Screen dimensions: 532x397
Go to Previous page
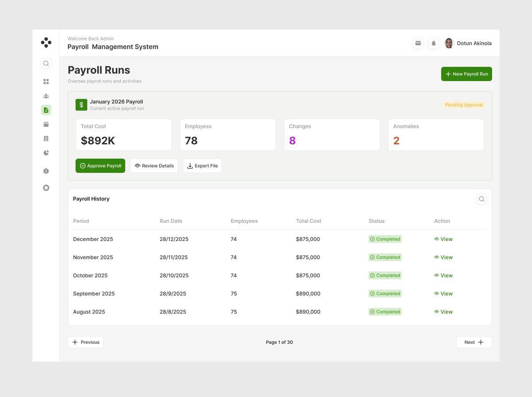[86, 342]
